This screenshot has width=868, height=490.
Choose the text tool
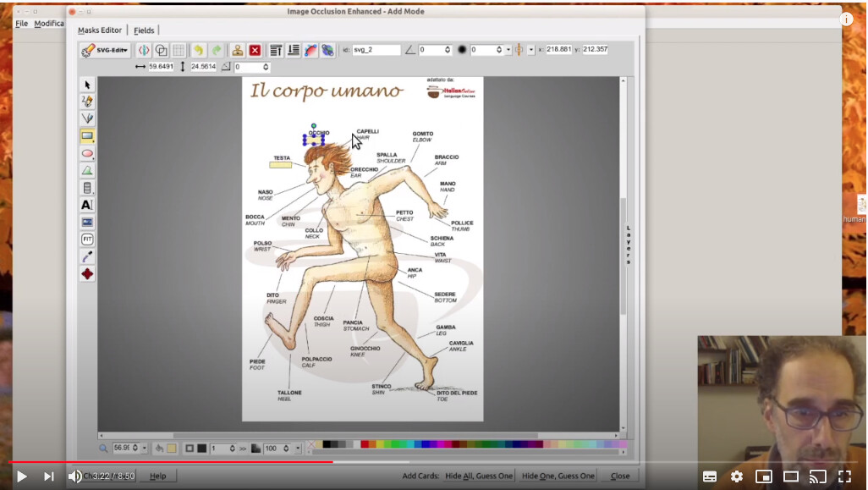pyautogui.click(x=87, y=205)
